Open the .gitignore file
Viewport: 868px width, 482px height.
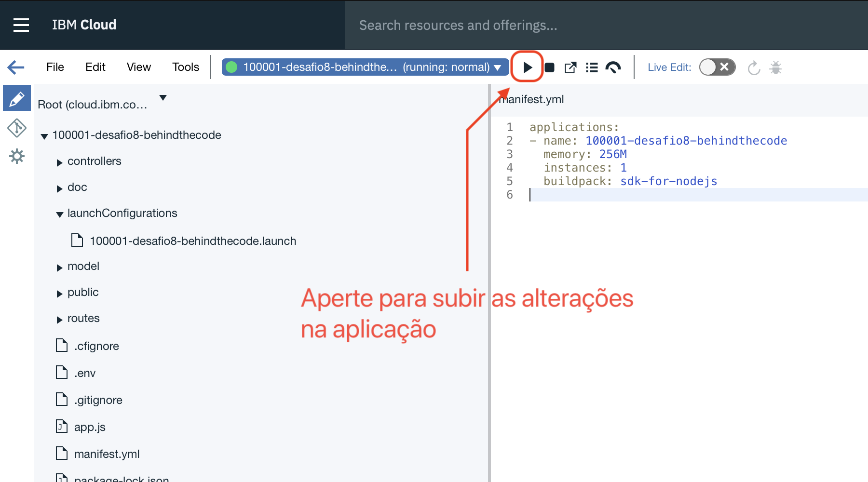point(98,400)
